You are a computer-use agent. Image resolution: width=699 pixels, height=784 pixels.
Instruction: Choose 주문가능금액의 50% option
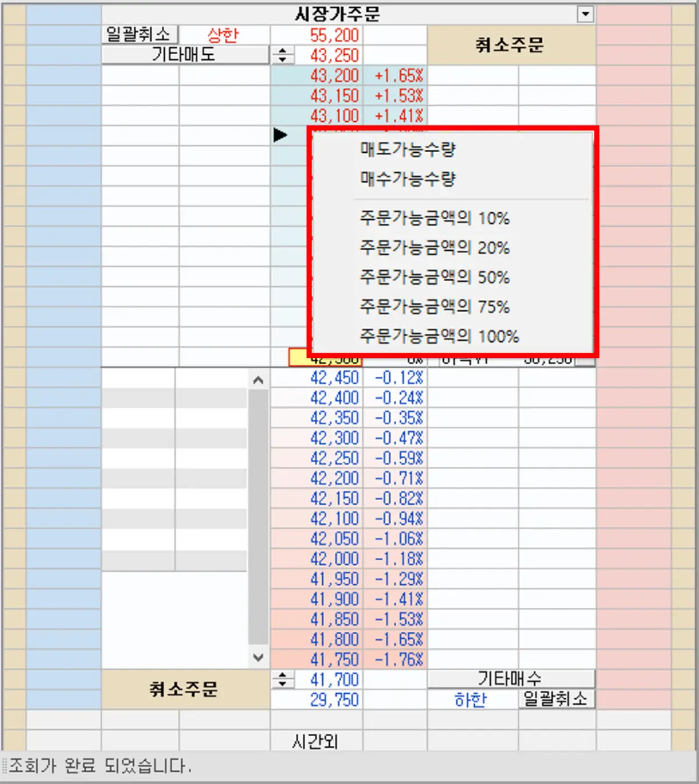434,277
